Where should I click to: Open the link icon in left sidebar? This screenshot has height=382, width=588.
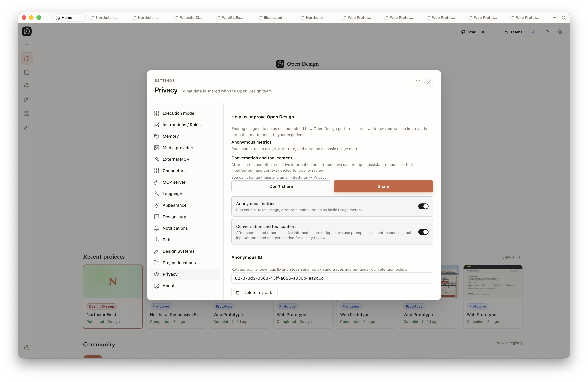(27, 127)
